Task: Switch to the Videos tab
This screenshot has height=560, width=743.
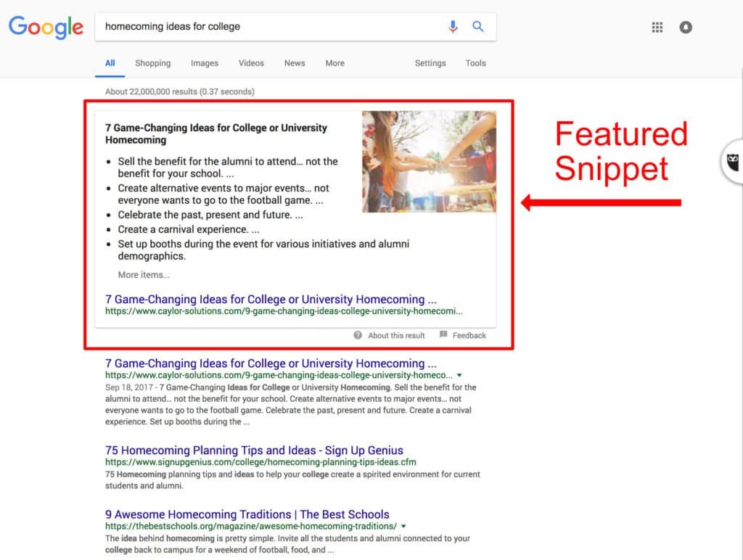Action: [251, 63]
